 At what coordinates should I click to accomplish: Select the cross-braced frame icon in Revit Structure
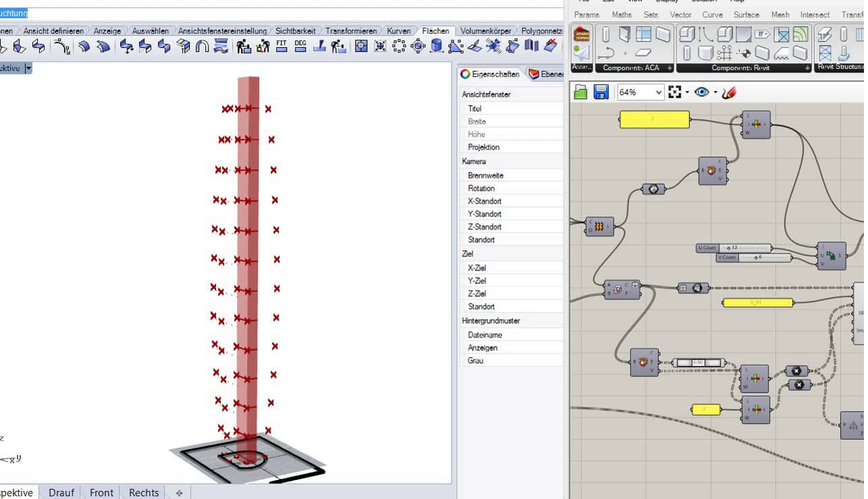coord(825,53)
